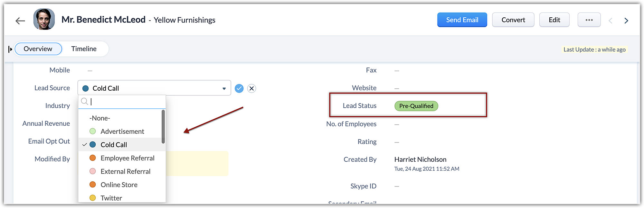Choose Employee Referral option
Image resolution: width=644 pixels, height=208 pixels.
click(127, 158)
